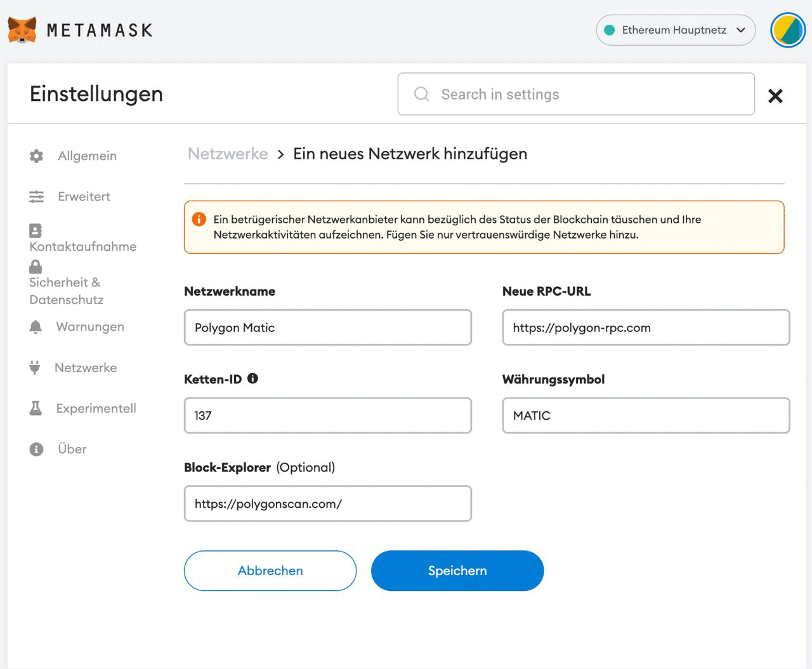812x669 pixels.
Task: Click the METAMASK wordmark text
Action: tap(100, 30)
